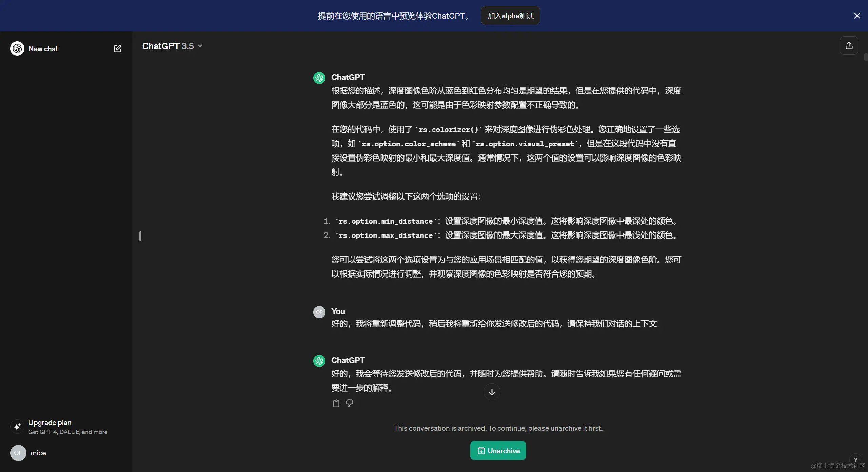This screenshot has width=868, height=472.
Task: Click the Unarchive button
Action: tap(498, 451)
